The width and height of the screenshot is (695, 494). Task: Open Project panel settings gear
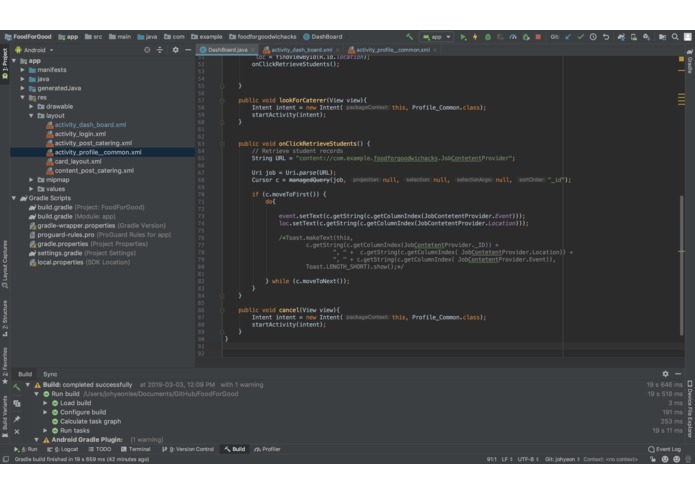[x=176, y=50]
